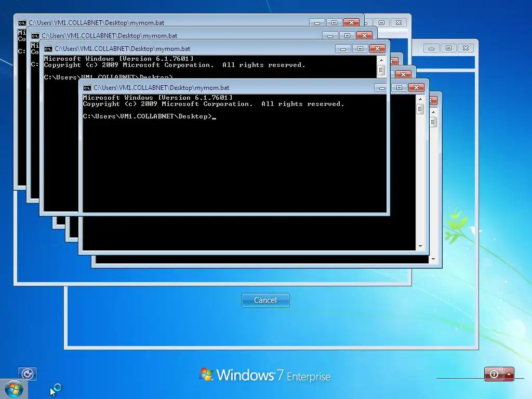532x399 pixels.
Task: Click greyed-out maximize button beside the highest mymom.bat title bar
Action: 382,23
